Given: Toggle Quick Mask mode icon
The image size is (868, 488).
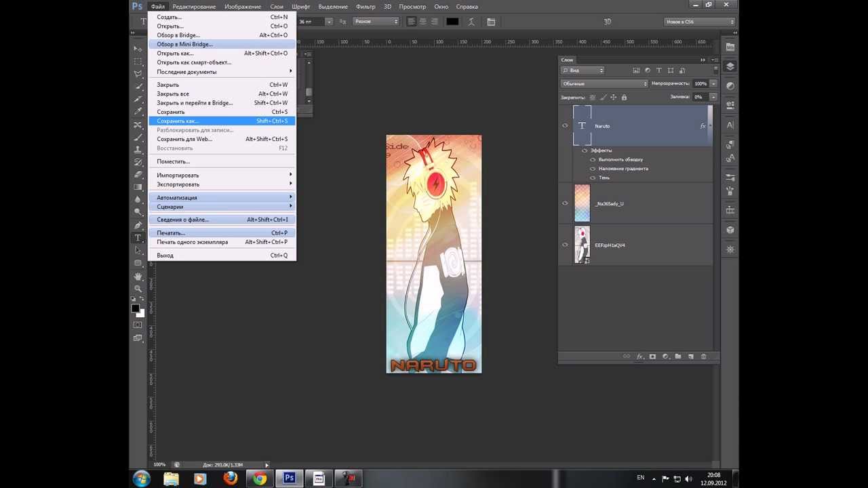Looking at the screenshot, I should tap(138, 325).
